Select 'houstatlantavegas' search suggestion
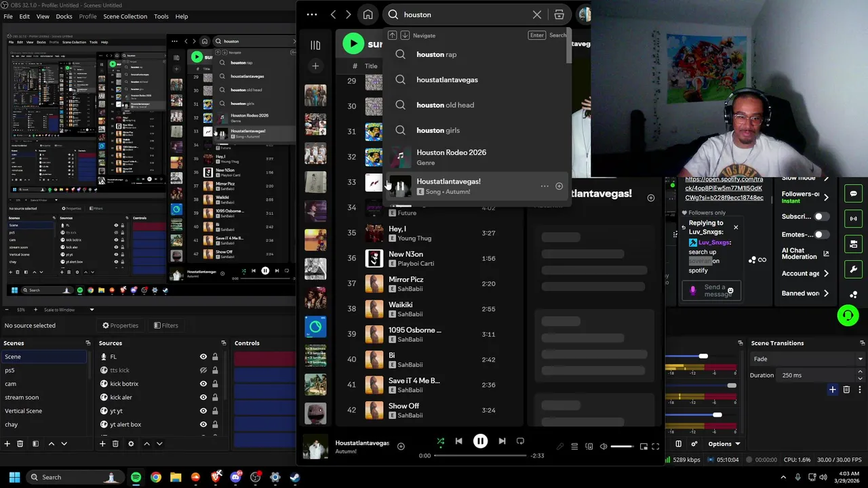Image resolution: width=868 pixels, height=488 pixels. [477, 80]
